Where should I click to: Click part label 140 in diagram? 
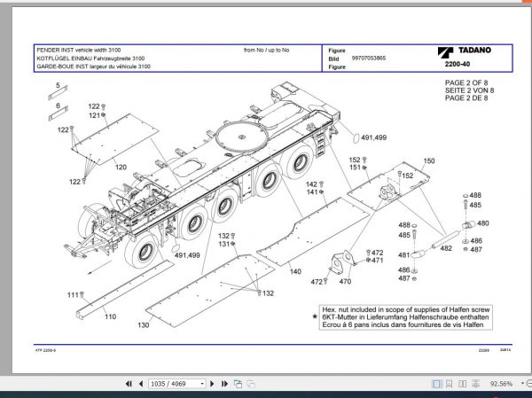[x=295, y=271]
